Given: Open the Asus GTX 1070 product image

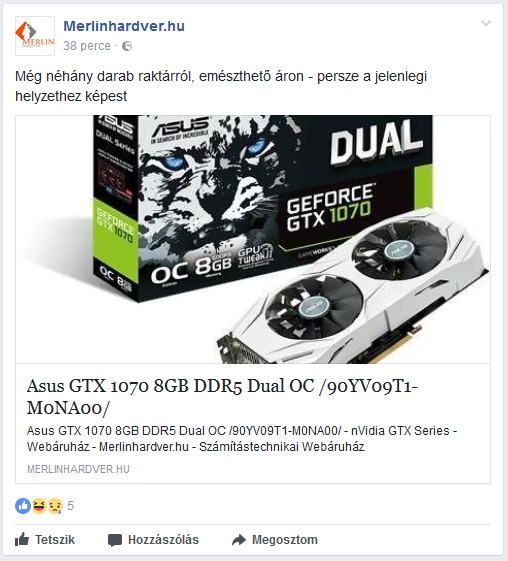Looking at the screenshot, I should pyautogui.click(x=253, y=239).
